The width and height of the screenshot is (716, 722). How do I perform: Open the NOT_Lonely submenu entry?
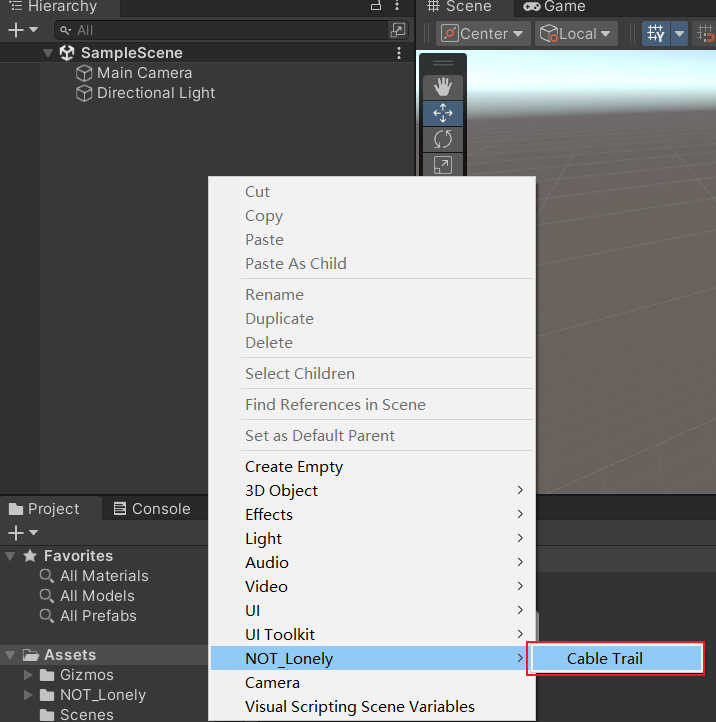coord(372,658)
